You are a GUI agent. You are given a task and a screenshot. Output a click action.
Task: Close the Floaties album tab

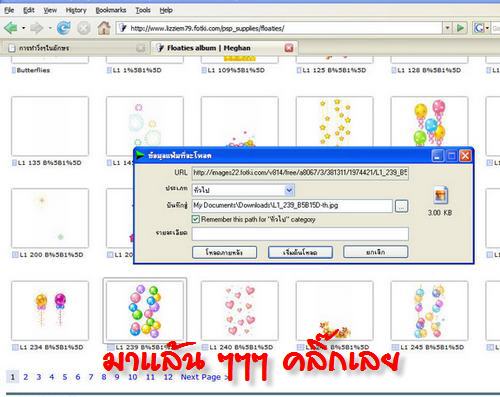(289, 48)
